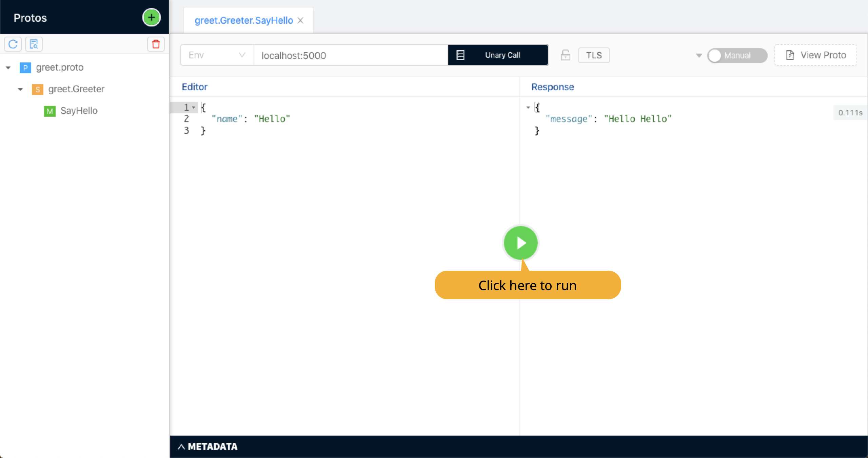Open the Env dropdown

(217, 55)
